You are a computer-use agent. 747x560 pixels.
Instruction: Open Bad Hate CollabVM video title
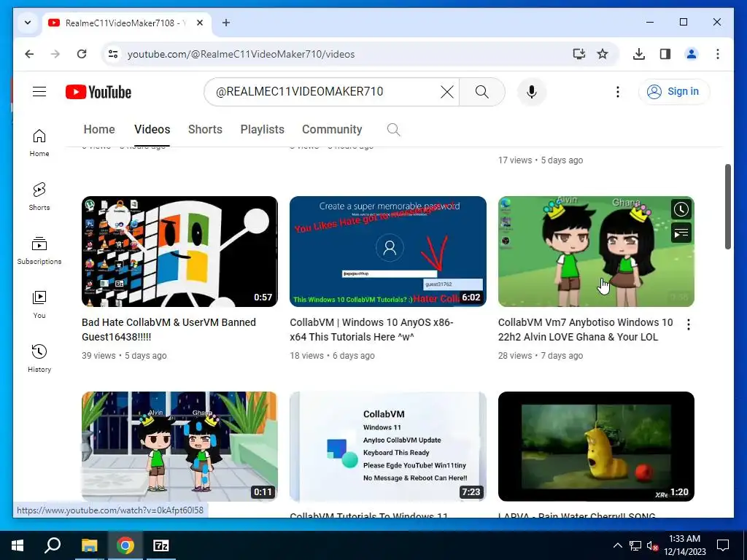(169, 330)
